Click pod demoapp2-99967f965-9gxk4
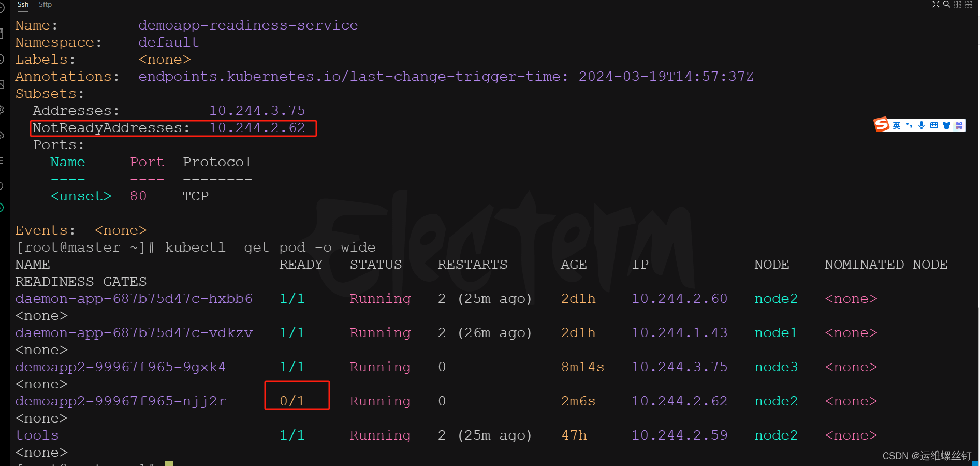 pos(121,367)
